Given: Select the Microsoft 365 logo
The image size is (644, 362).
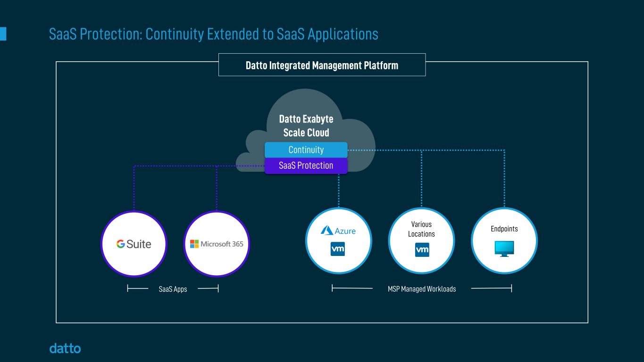Looking at the screenshot, I should click(x=217, y=244).
